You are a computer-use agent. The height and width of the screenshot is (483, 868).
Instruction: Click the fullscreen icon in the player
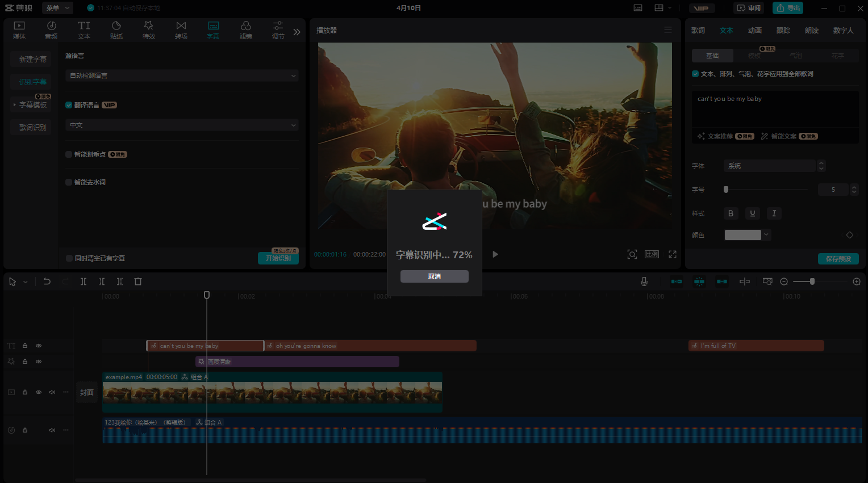tap(673, 254)
